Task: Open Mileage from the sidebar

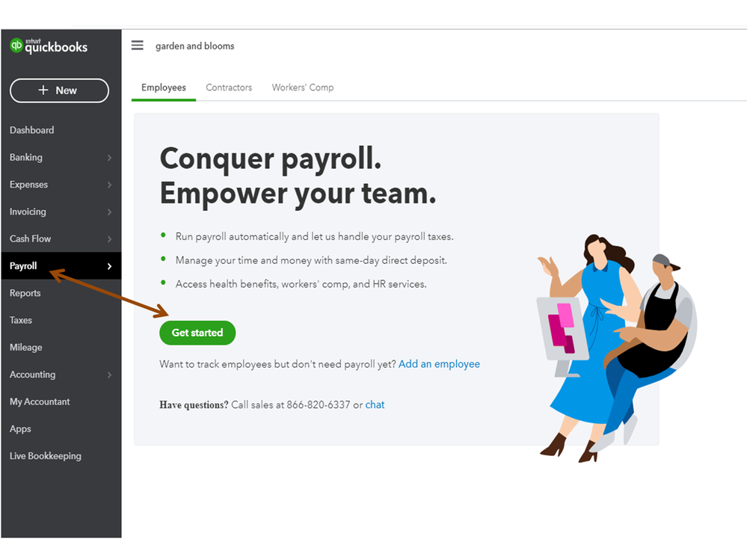Action: click(x=26, y=348)
